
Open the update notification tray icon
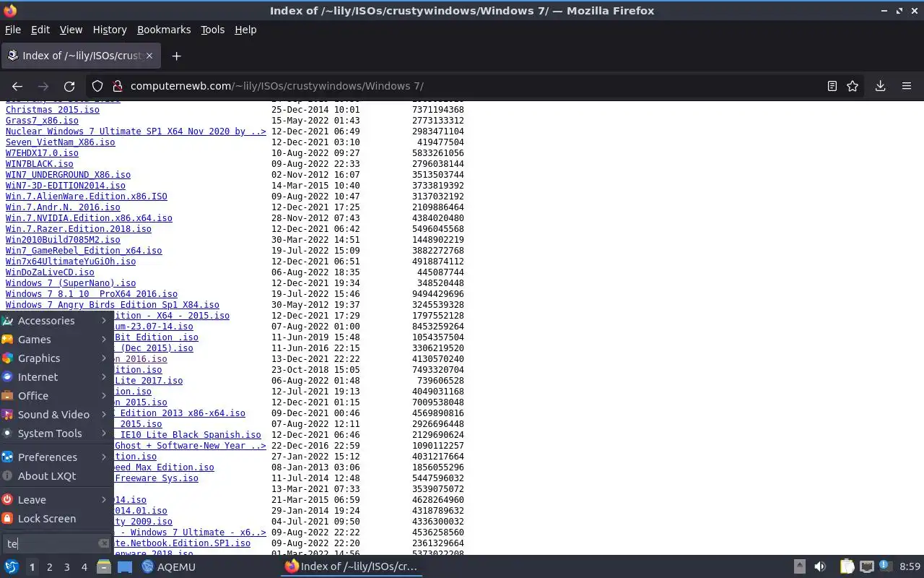click(x=885, y=567)
